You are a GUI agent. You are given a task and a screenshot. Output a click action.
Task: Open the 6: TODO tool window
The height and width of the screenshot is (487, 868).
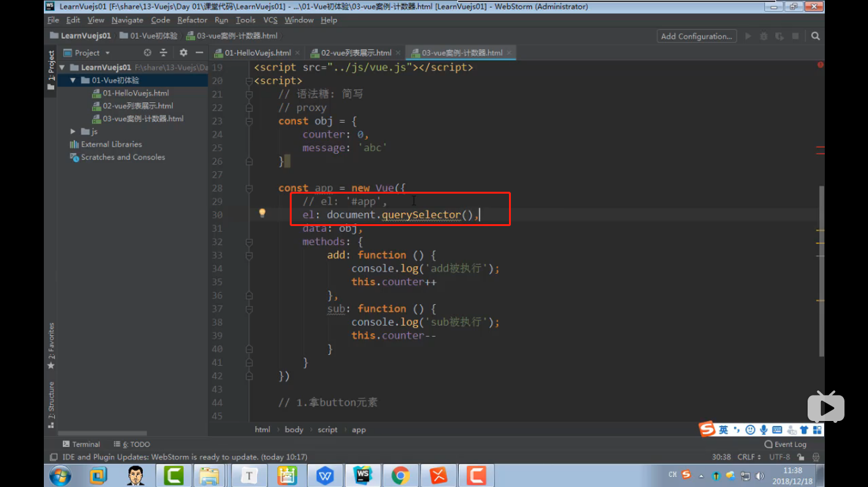[x=132, y=444]
